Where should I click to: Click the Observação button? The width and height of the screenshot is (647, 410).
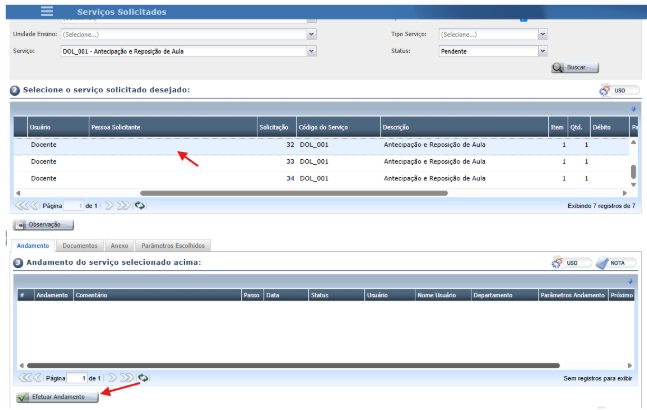tap(42, 225)
